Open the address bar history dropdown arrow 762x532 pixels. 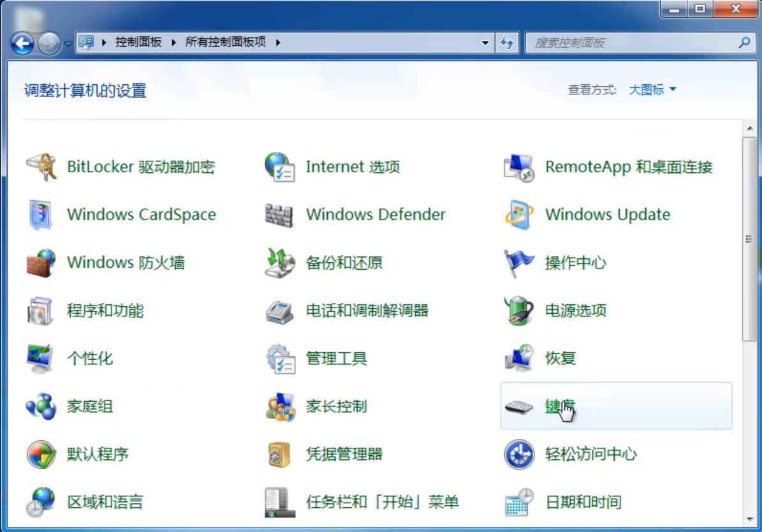click(x=485, y=43)
